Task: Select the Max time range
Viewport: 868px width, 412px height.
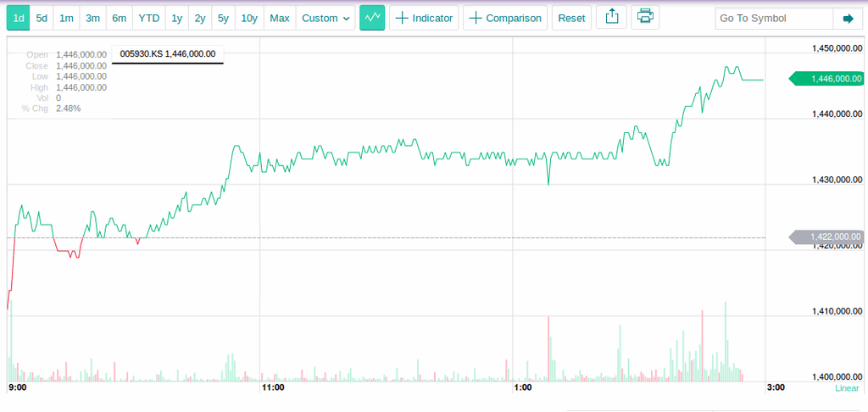Action: [x=280, y=18]
